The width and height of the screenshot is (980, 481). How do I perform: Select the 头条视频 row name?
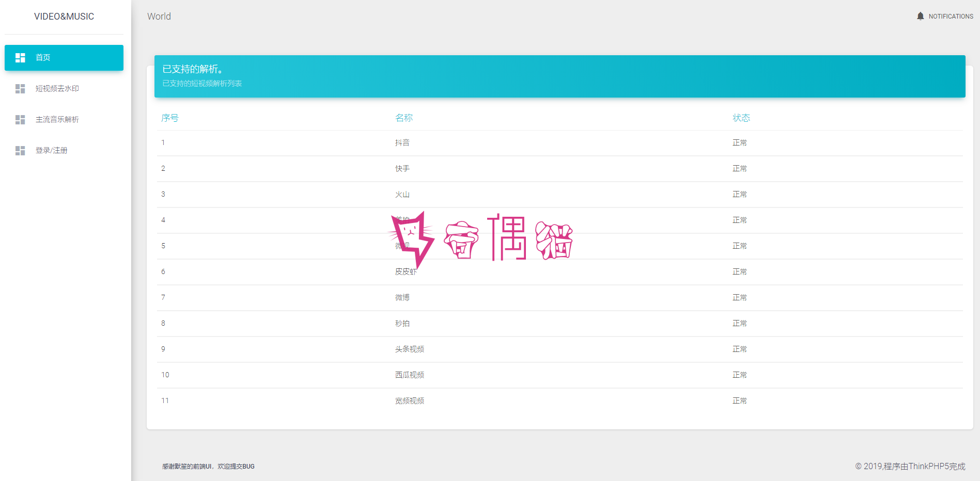(x=410, y=349)
